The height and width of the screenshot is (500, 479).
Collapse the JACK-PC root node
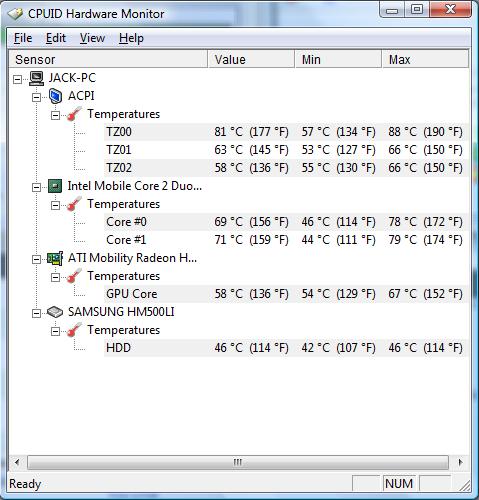point(17,79)
